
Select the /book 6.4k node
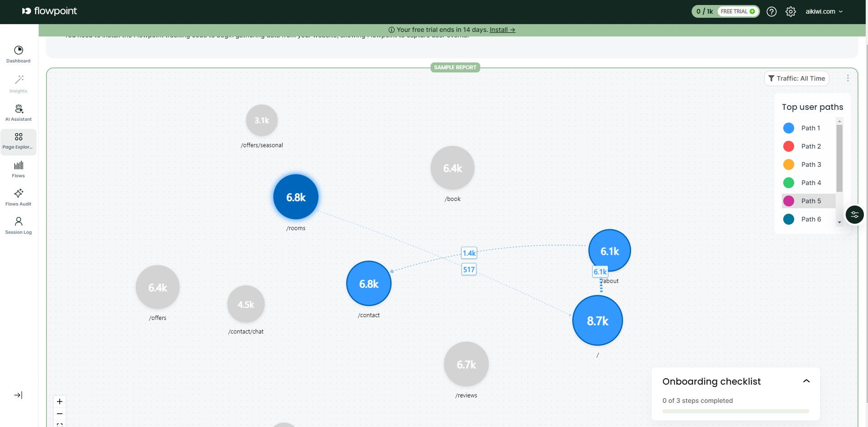(452, 168)
